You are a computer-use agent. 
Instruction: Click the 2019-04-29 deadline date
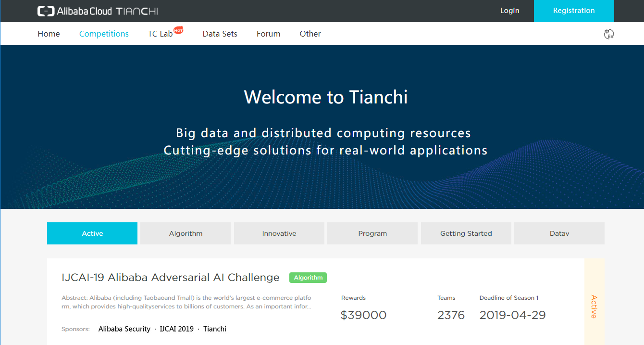point(513,315)
